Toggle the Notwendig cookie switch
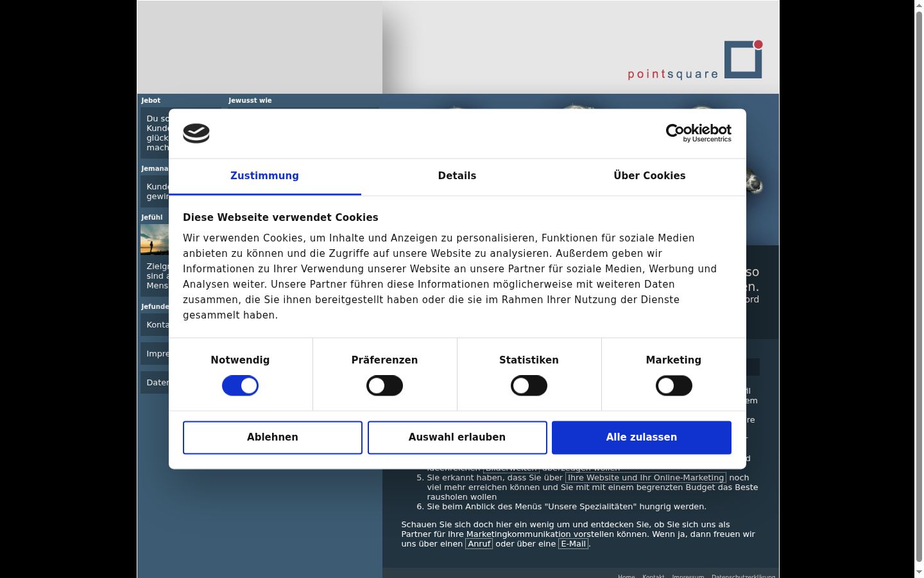Screen dimensions: 924x578 point(240,386)
